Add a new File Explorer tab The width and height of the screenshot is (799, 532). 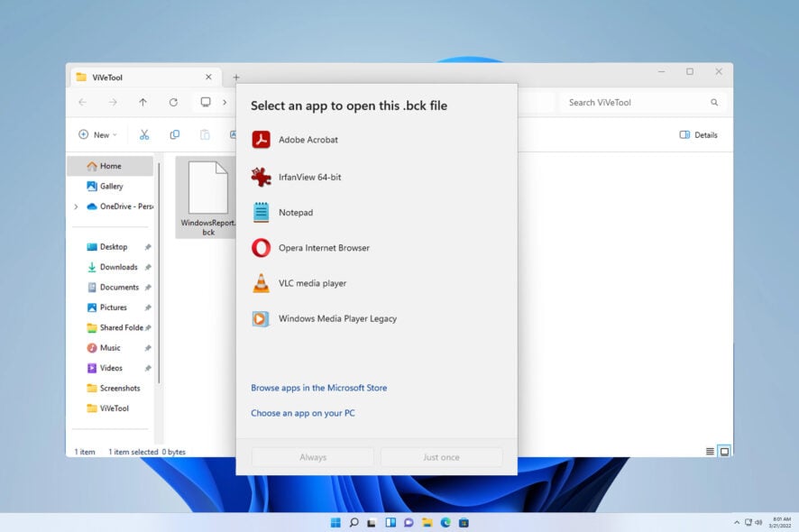pyautogui.click(x=236, y=78)
